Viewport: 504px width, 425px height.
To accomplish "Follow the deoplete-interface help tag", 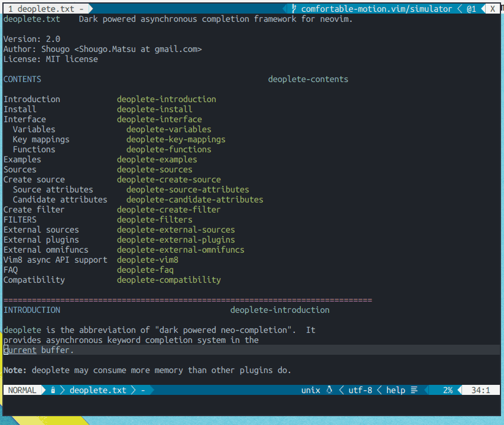I will [160, 119].
